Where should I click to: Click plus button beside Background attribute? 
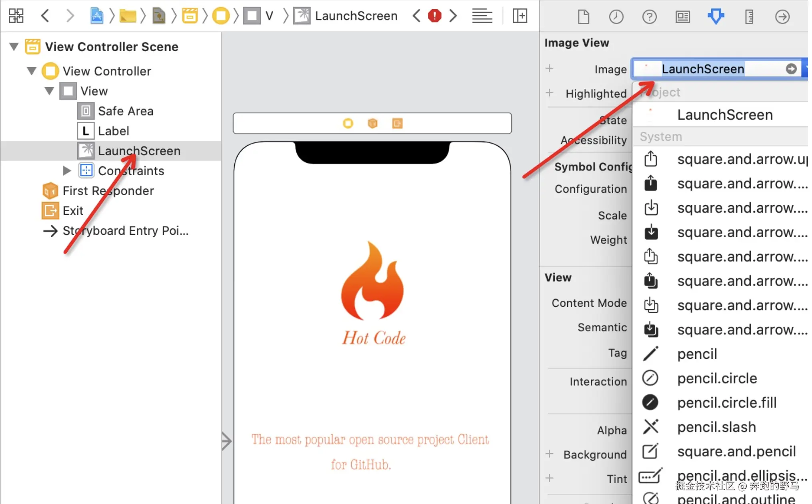549,454
